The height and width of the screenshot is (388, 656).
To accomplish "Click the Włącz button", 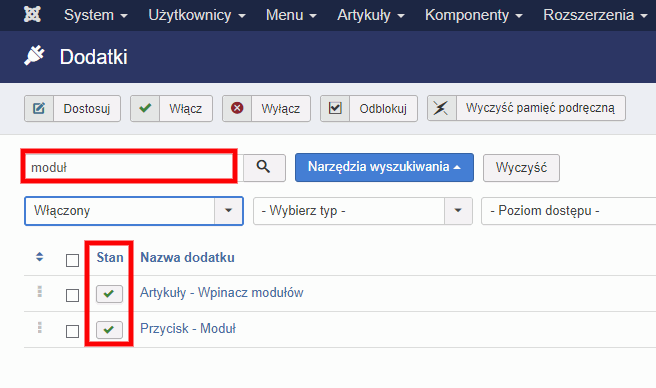I will [172, 108].
